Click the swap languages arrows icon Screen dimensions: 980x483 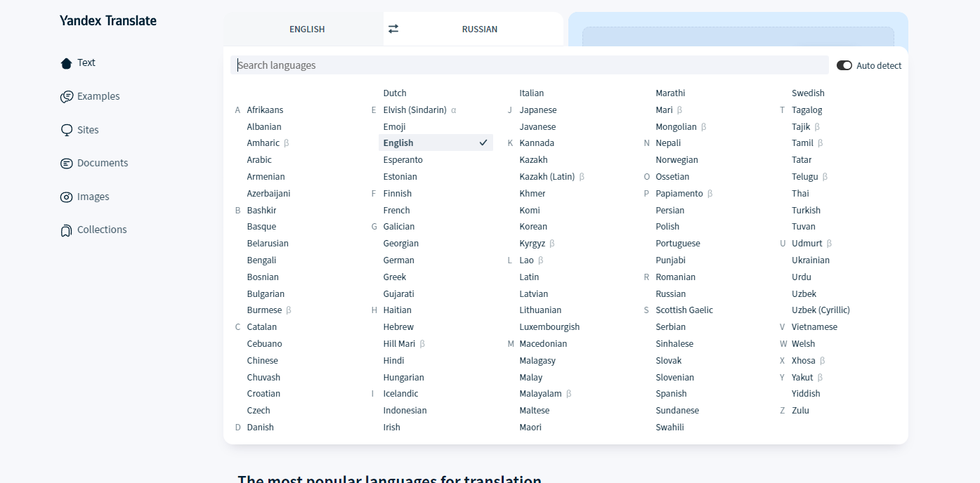(x=393, y=29)
